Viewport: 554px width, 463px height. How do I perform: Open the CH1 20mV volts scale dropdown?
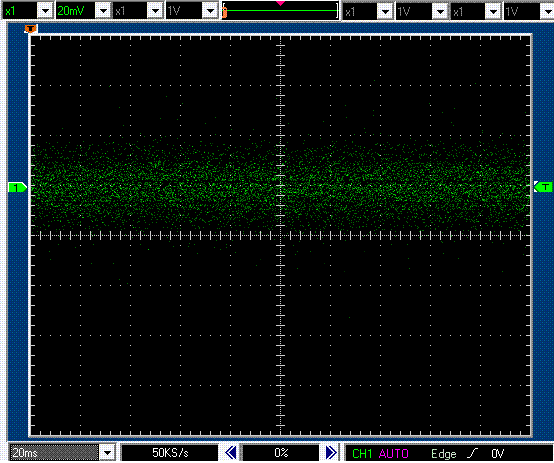(x=104, y=11)
